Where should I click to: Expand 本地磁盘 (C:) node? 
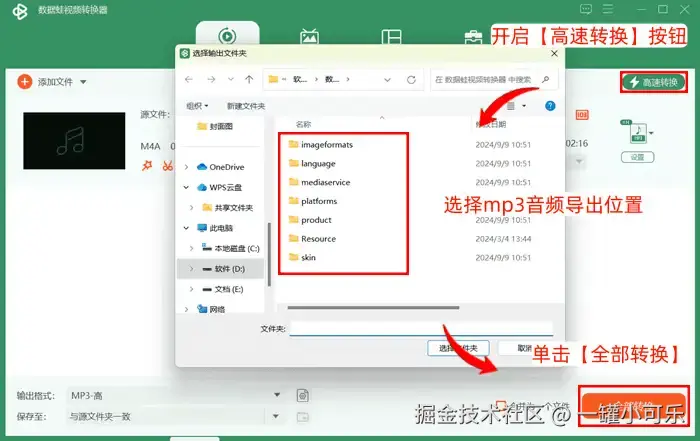pos(192,248)
